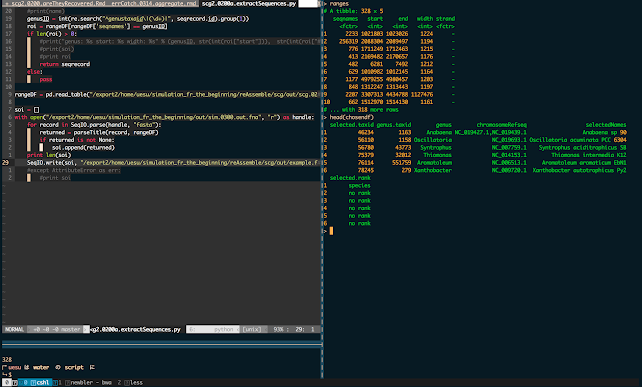
Task: Click the [unix] file format indicator
Action: coord(251,329)
